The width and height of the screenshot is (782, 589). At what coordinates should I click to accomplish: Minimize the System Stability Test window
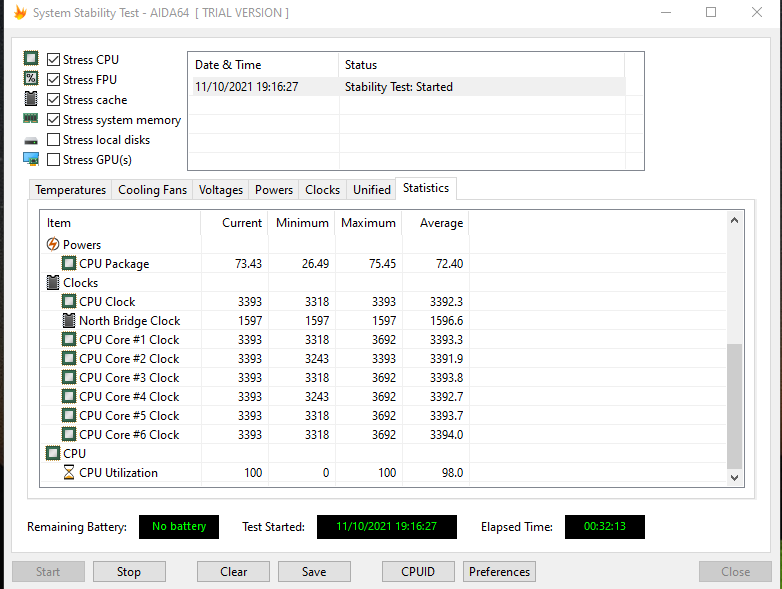(666, 12)
